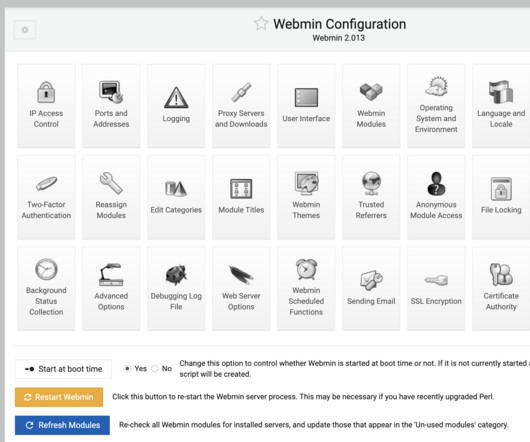Open Anonymous Module Access
Image resolution: width=530 pixels, height=442 pixels.
tap(436, 197)
